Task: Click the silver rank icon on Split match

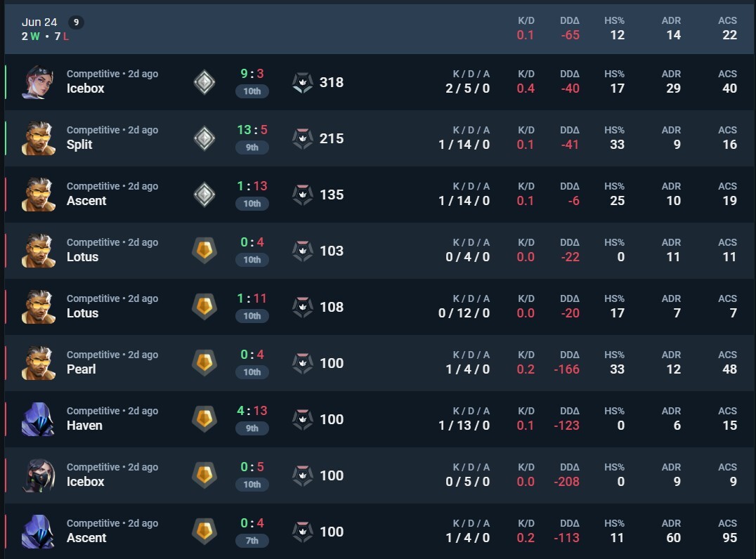Action: coord(204,138)
